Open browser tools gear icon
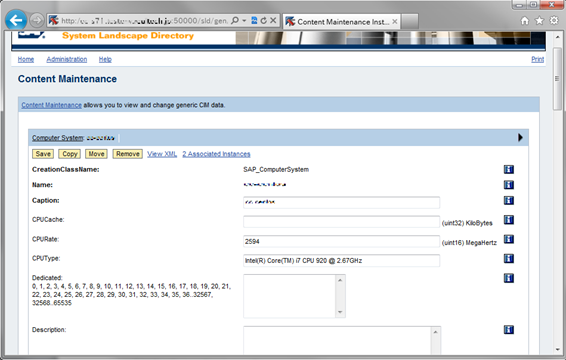Image resolution: width=566 pixels, height=360 pixels. tap(554, 21)
